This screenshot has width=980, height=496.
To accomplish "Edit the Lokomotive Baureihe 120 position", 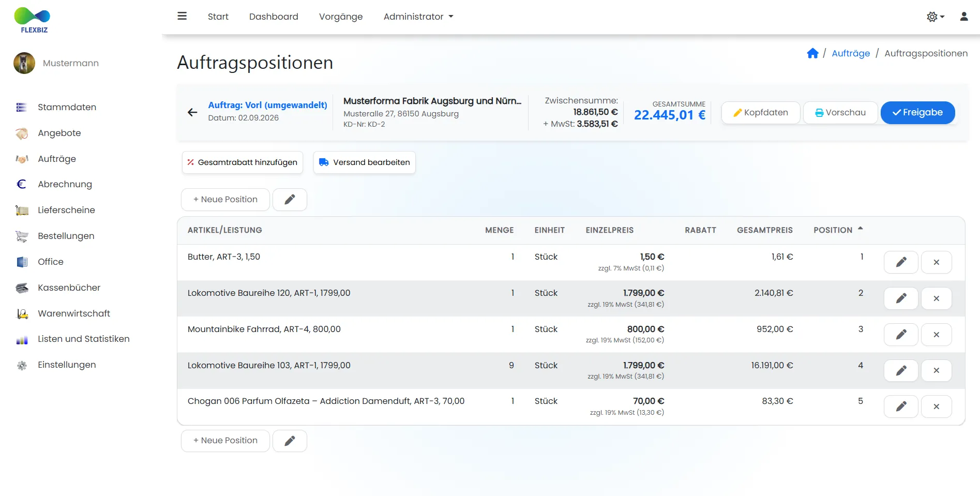I will click(901, 298).
